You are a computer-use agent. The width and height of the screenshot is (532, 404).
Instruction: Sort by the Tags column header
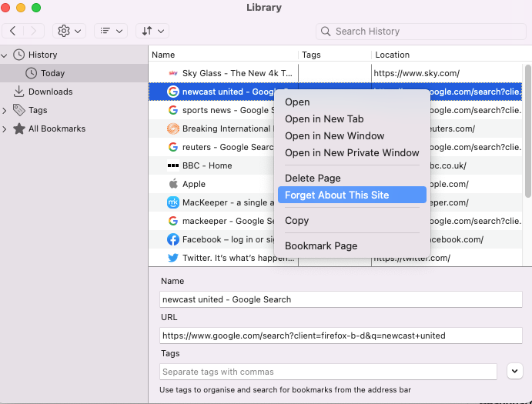335,55
